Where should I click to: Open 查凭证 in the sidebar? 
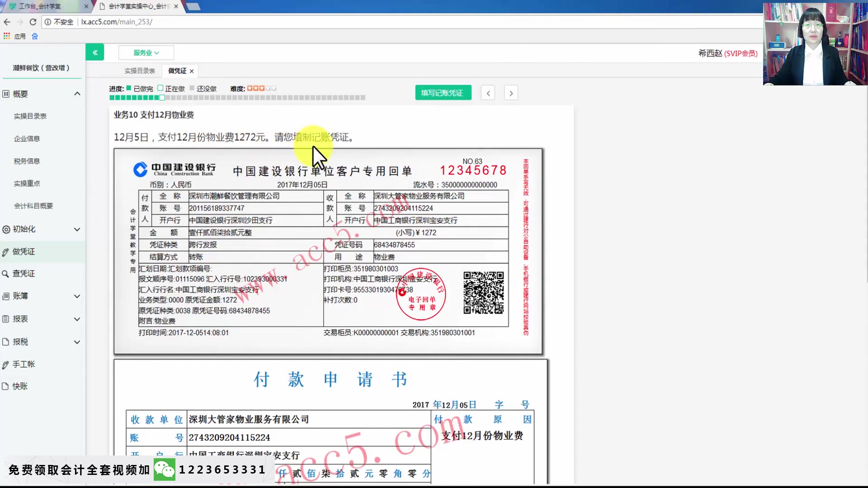[24, 273]
